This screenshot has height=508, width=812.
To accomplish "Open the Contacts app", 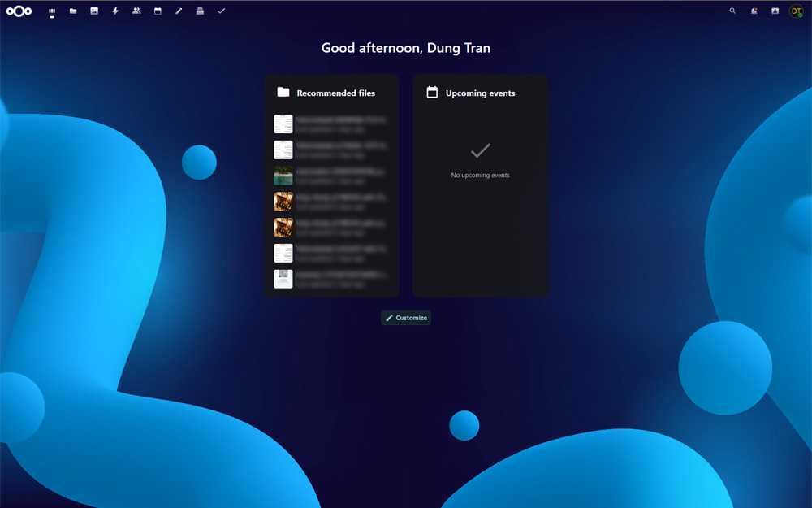I will (x=136, y=11).
